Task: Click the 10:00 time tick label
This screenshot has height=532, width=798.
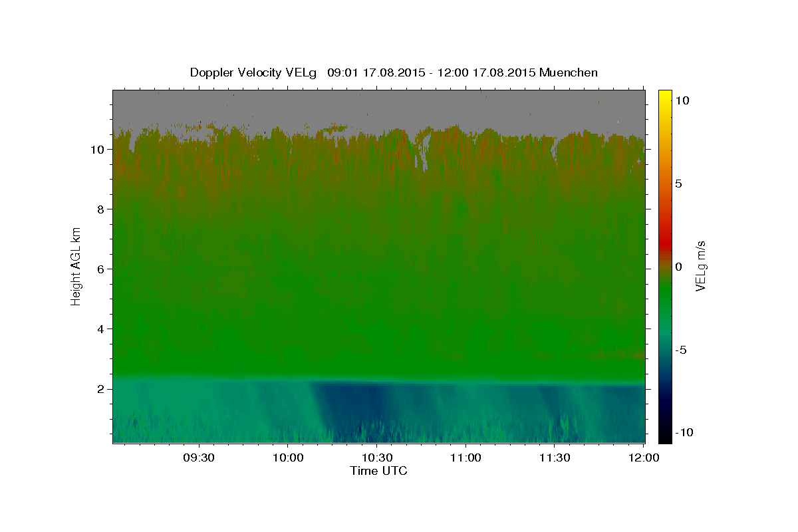Action: [287, 458]
